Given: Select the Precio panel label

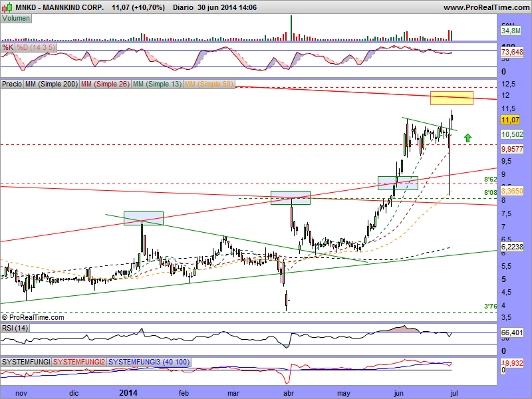Looking at the screenshot, I should [x=12, y=84].
